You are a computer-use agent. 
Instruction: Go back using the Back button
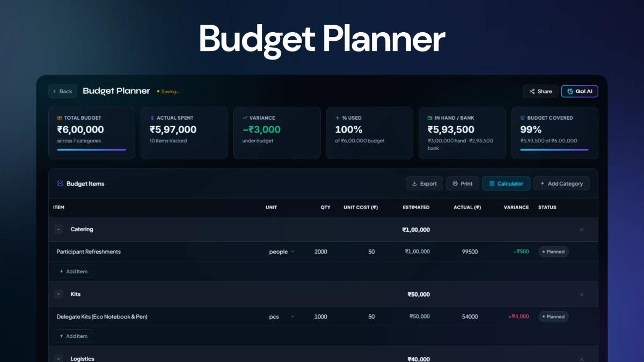(x=63, y=91)
